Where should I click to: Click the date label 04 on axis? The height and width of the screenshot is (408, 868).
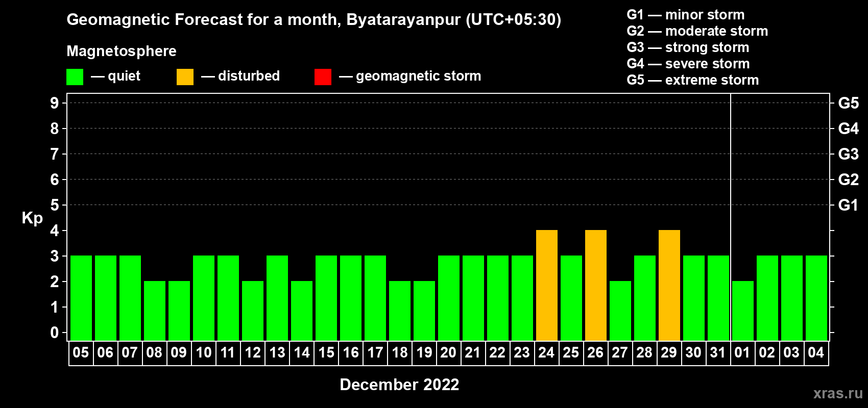coord(816,353)
